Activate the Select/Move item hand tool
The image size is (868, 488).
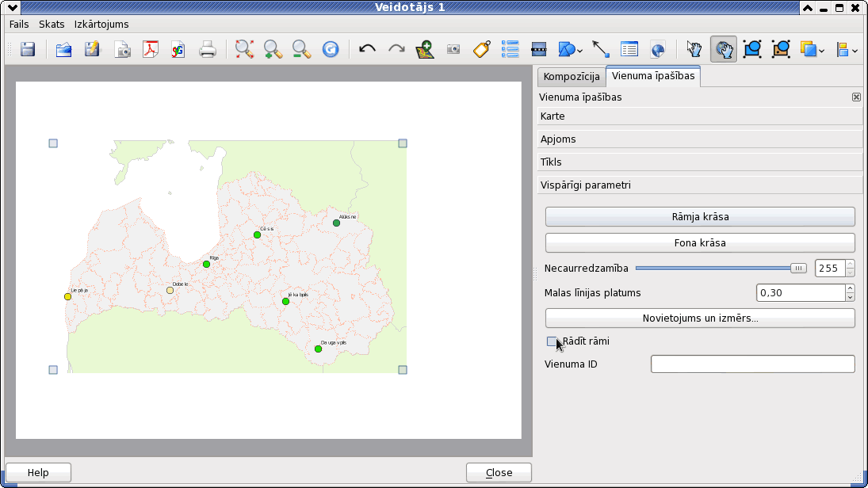click(694, 49)
